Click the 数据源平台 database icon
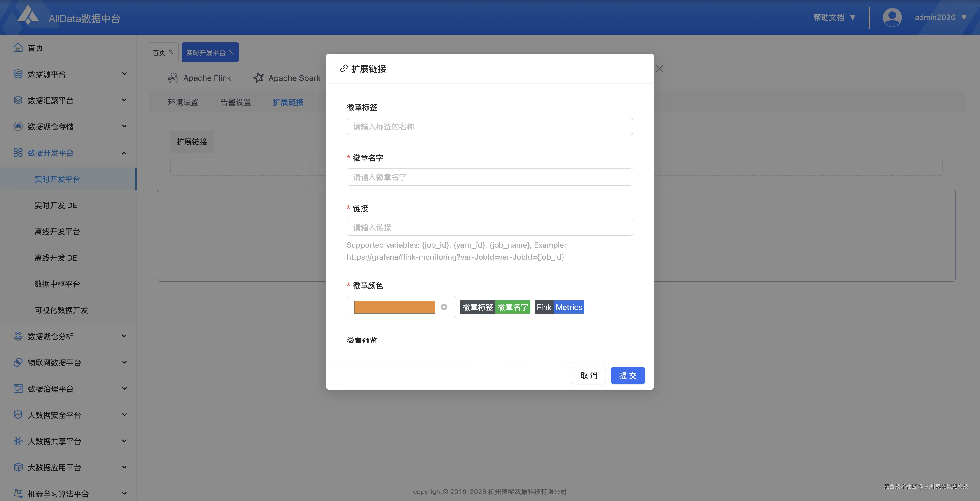The height and width of the screenshot is (501, 980). pyautogui.click(x=18, y=74)
